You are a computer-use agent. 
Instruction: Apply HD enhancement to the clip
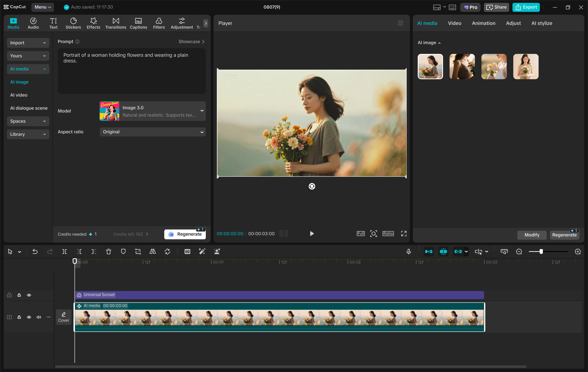[187, 251]
